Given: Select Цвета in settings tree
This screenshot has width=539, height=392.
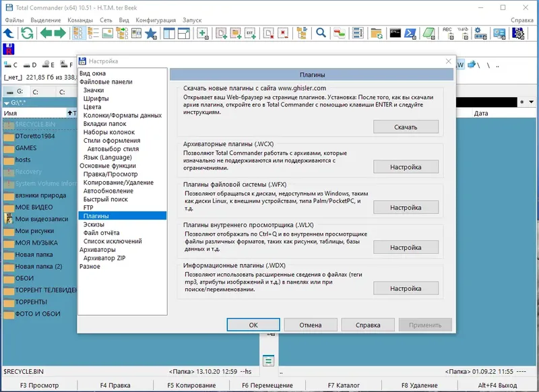Looking at the screenshot, I should point(92,107).
